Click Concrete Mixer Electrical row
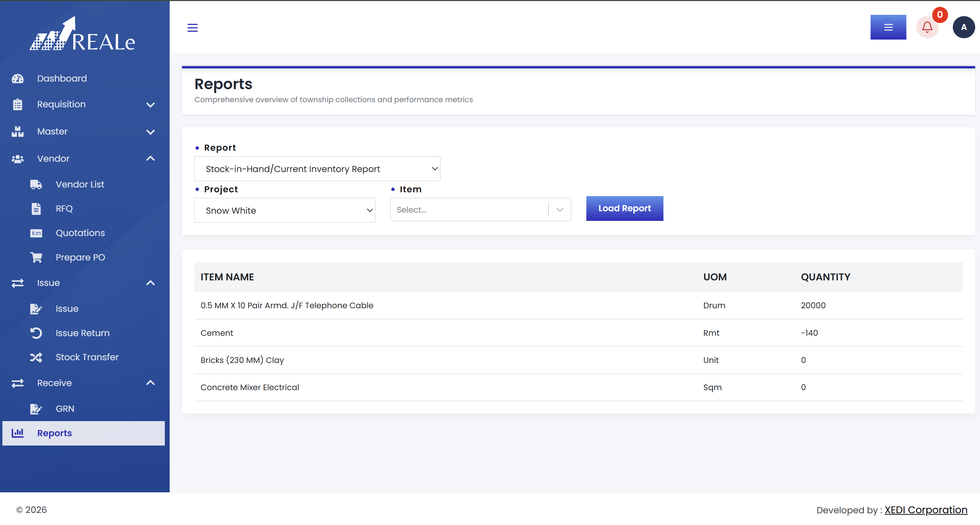 coord(578,387)
